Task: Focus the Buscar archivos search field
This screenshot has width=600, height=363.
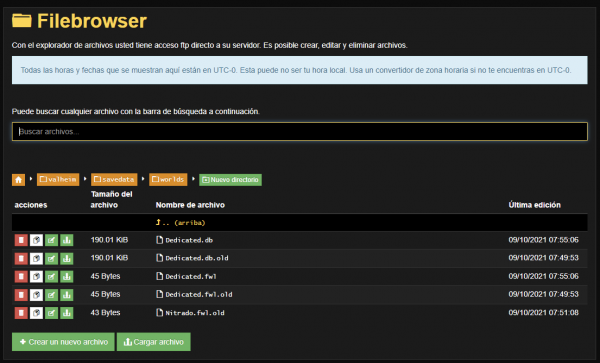Action: 300,132
